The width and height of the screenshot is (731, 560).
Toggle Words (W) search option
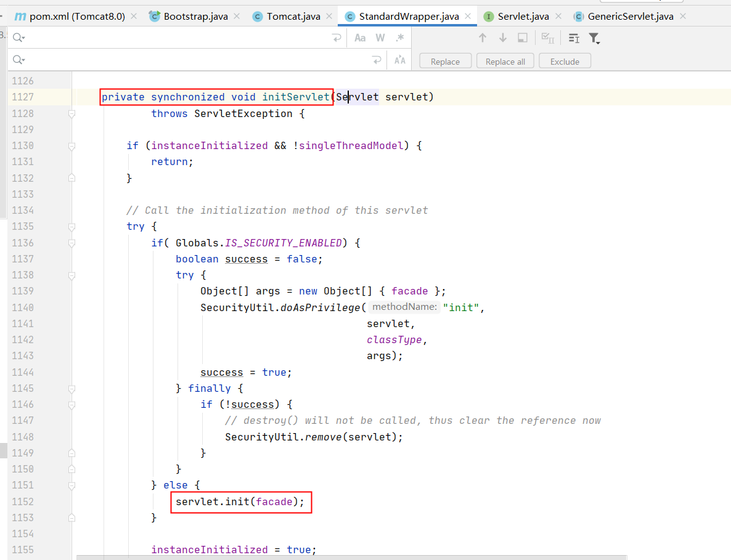tap(380, 38)
